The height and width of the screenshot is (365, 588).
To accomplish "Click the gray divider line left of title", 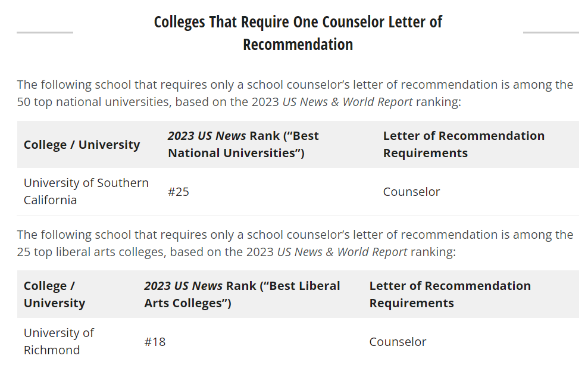I will coord(45,33).
